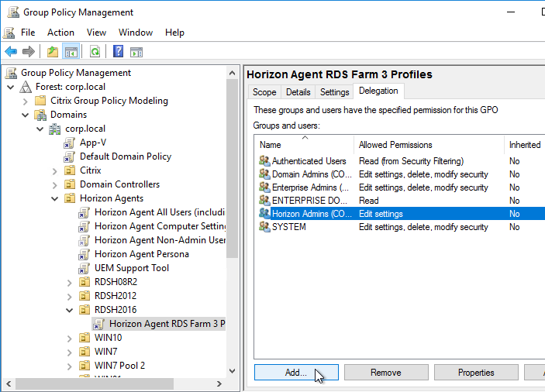Click the Domains node icon
This screenshot has width=545, height=392.
40,115
